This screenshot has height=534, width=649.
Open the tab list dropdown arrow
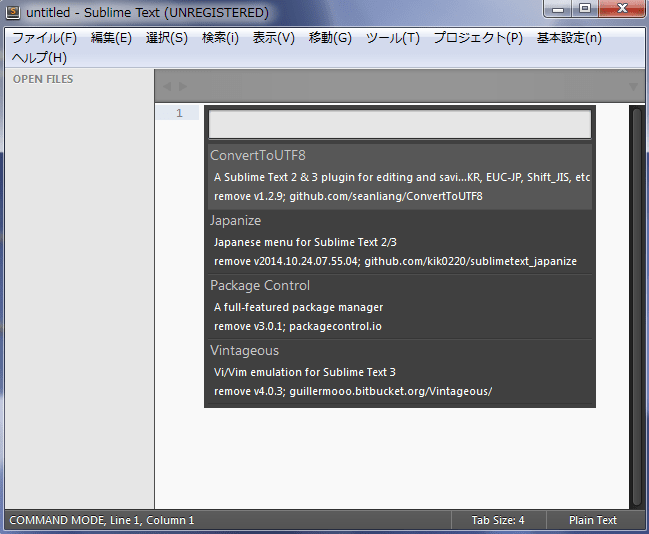(x=633, y=87)
